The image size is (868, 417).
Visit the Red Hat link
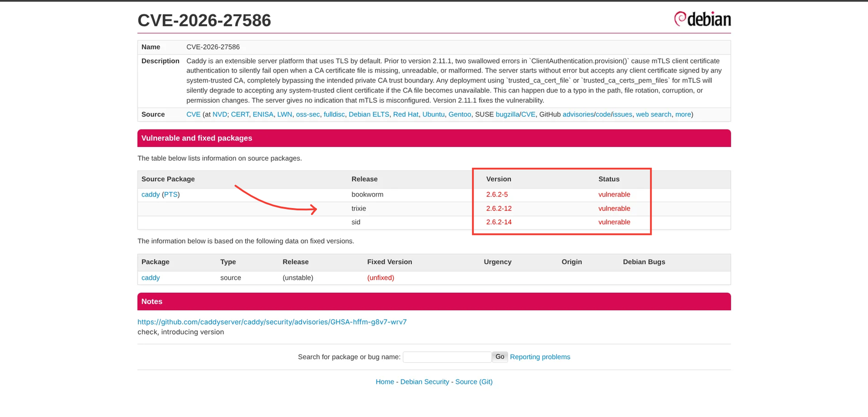(406, 114)
